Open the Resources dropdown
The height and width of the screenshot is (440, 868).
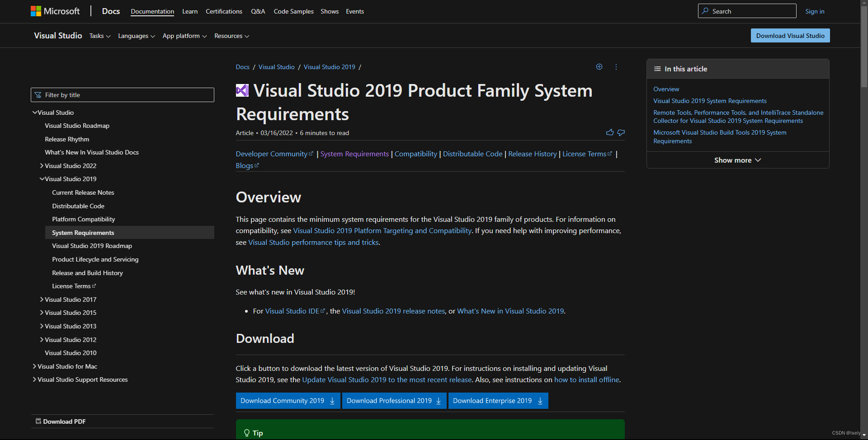[231, 36]
